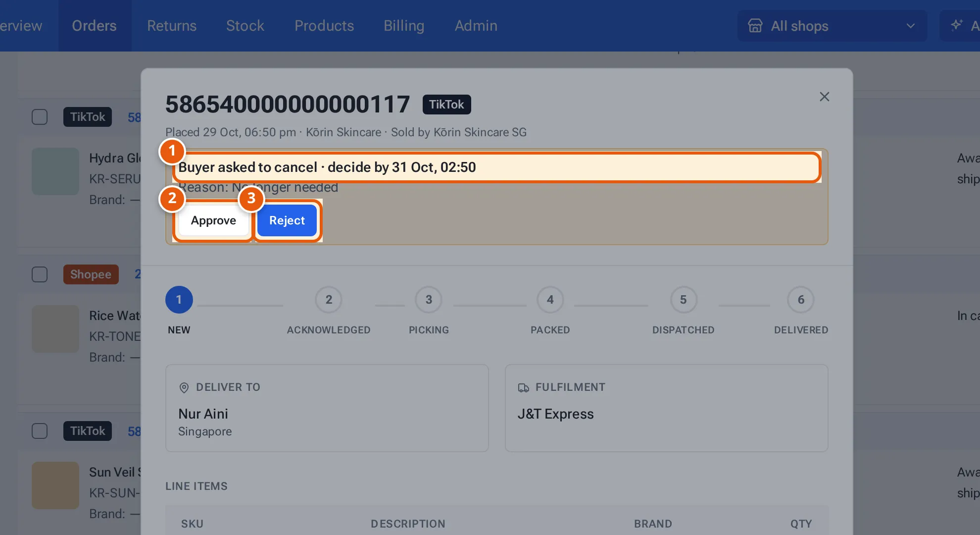Tick the checkbox of the Sun Veil order

pyautogui.click(x=40, y=431)
